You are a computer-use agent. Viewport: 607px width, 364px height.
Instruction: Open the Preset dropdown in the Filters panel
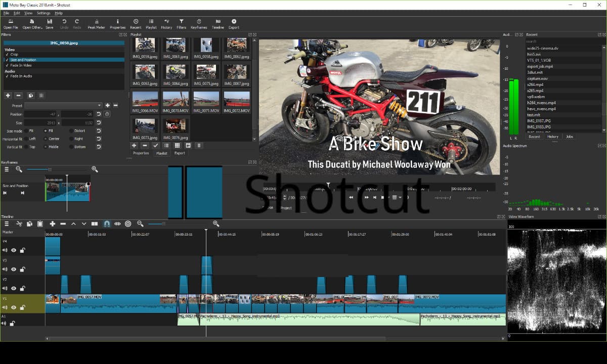point(63,105)
